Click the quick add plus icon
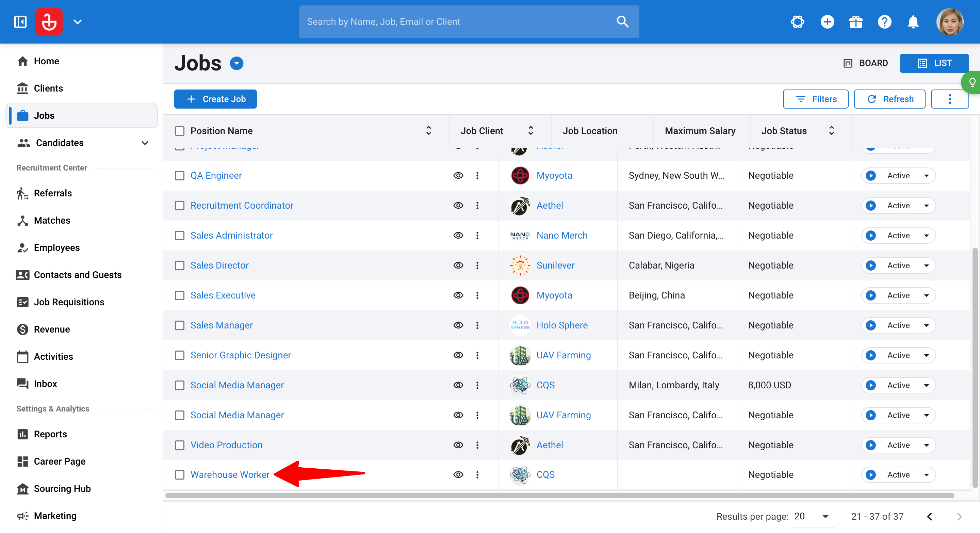Image resolution: width=980 pixels, height=533 pixels. 827,22
